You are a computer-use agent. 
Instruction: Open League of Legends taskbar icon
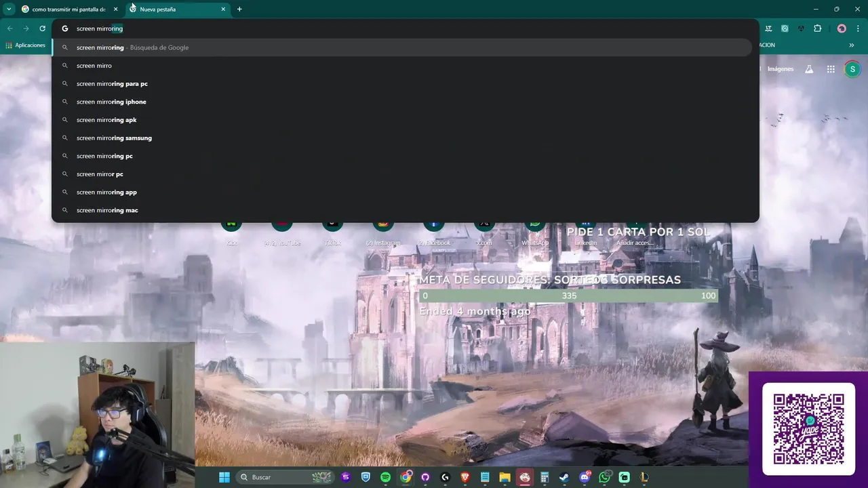[644, 477]
